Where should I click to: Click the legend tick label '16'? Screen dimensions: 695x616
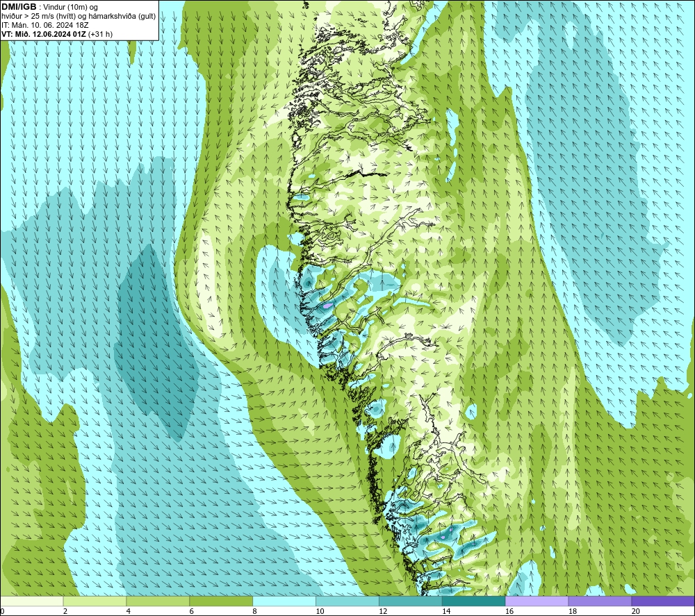click(x=509, y=611)
